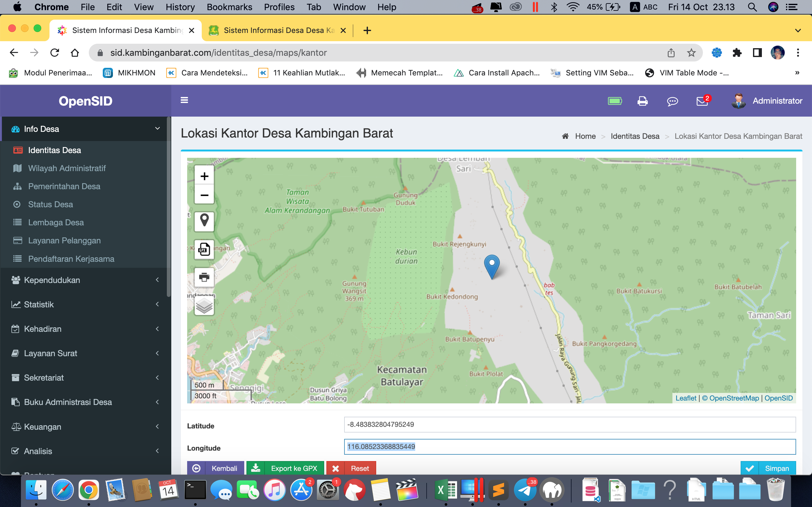Open Wilayah Administratif menu item

(x=67, y=168)
